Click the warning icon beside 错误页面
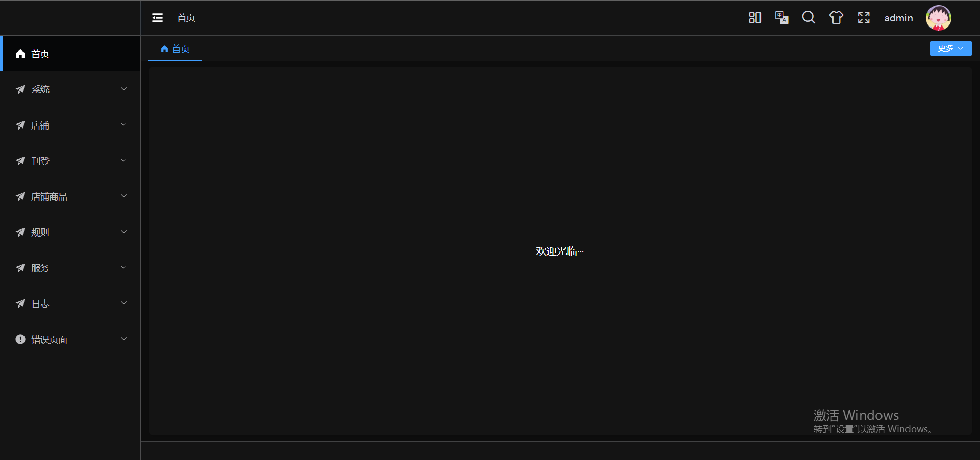 coord(20,339)
